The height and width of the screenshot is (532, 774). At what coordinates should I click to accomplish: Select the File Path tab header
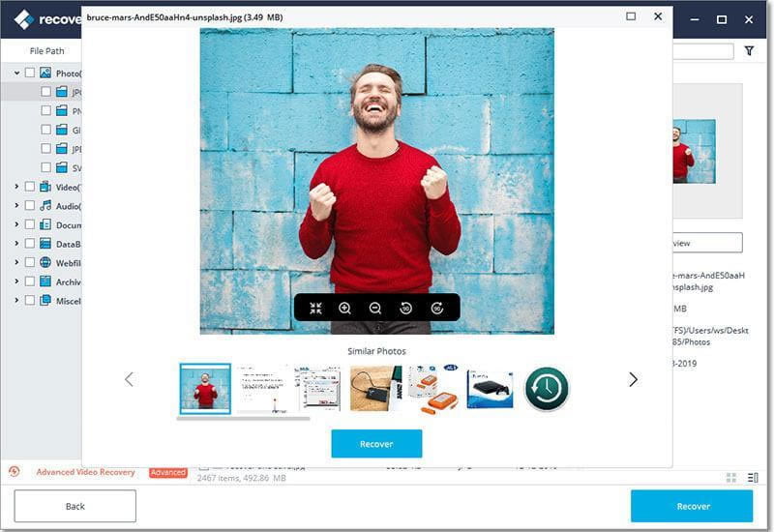[47, 50]
